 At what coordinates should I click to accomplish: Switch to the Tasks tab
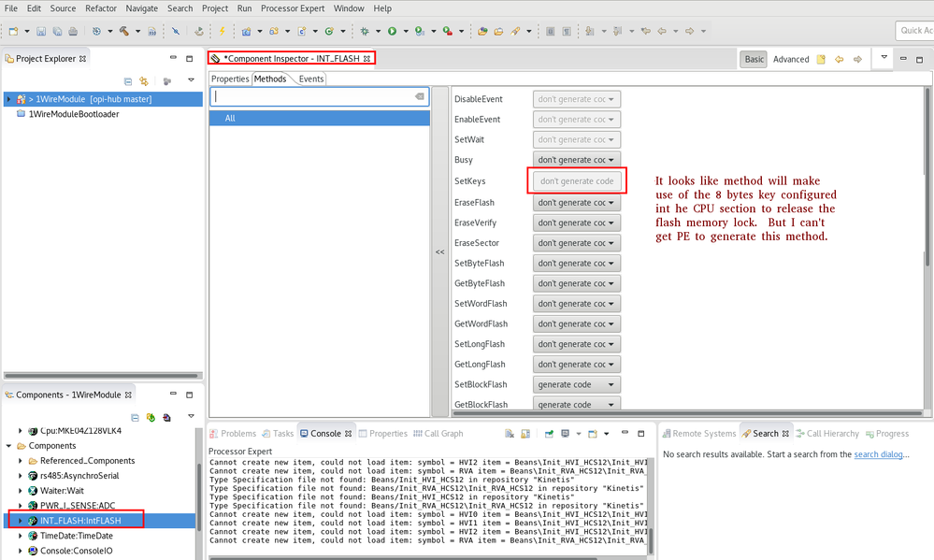click(x=278, y=434)
